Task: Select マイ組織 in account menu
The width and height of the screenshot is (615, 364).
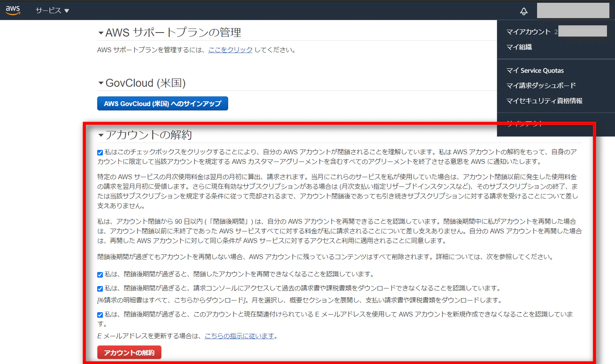Action: click(519, 47)
